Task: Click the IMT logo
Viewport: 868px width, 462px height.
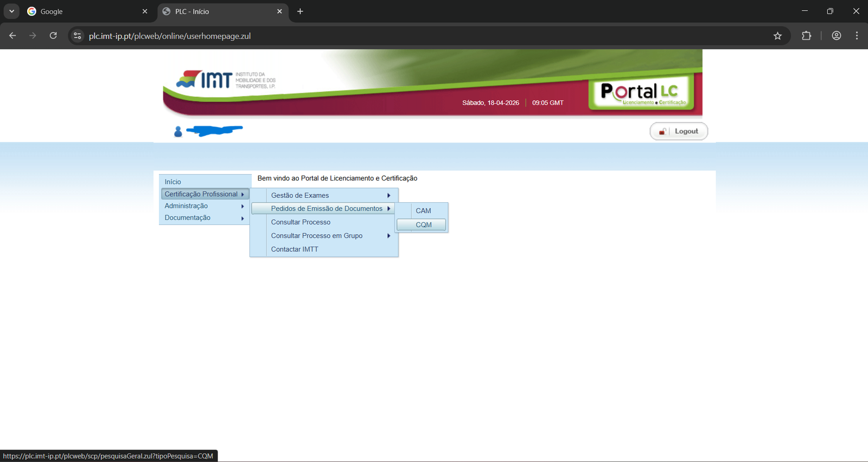Action: point(226,80)
